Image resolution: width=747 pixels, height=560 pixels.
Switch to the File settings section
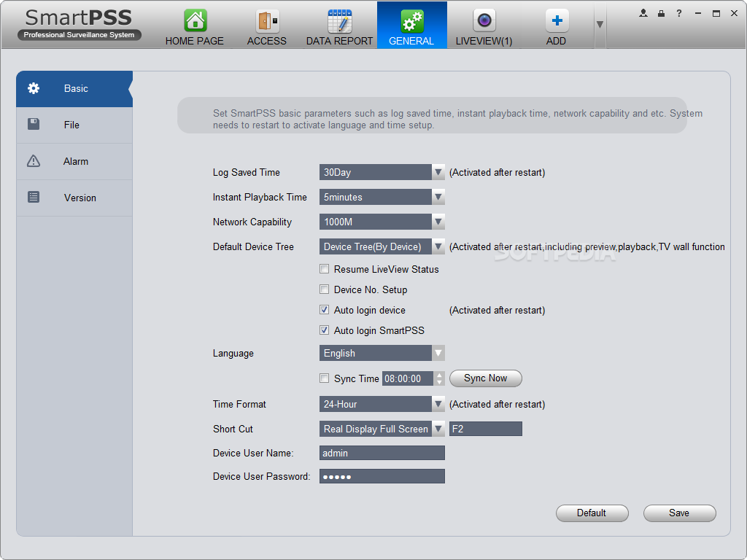(74, 125)
